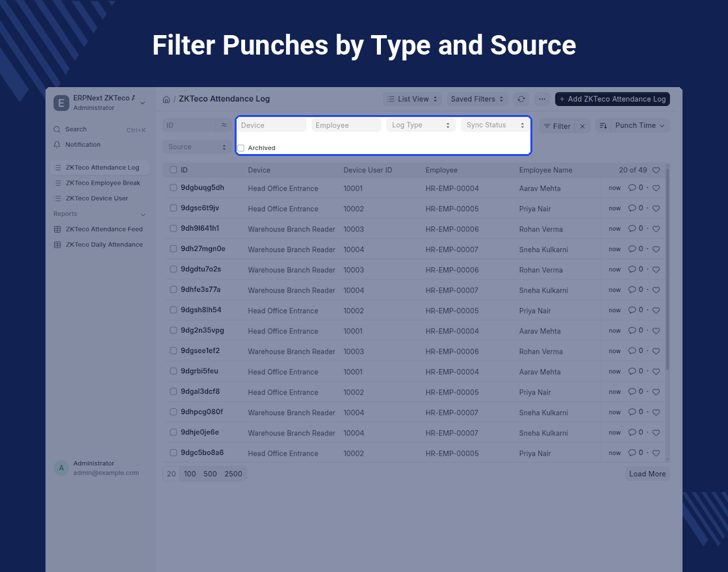Click the home breadcrumb icon
Viewport: 728px width, 572px height.
[x=166, y=99]
